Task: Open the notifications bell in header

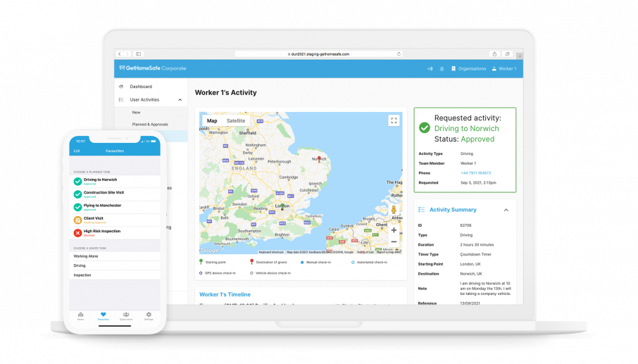Action: [x=442, y=69]
